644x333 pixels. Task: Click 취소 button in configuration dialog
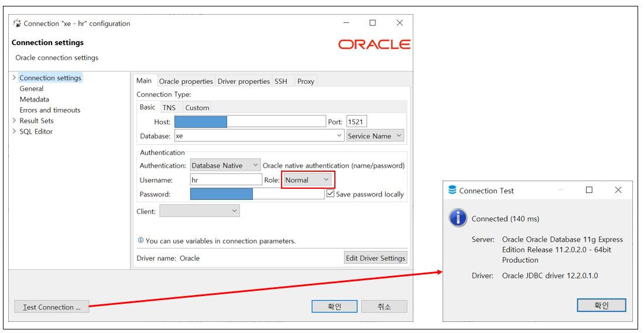coord(384,307)
